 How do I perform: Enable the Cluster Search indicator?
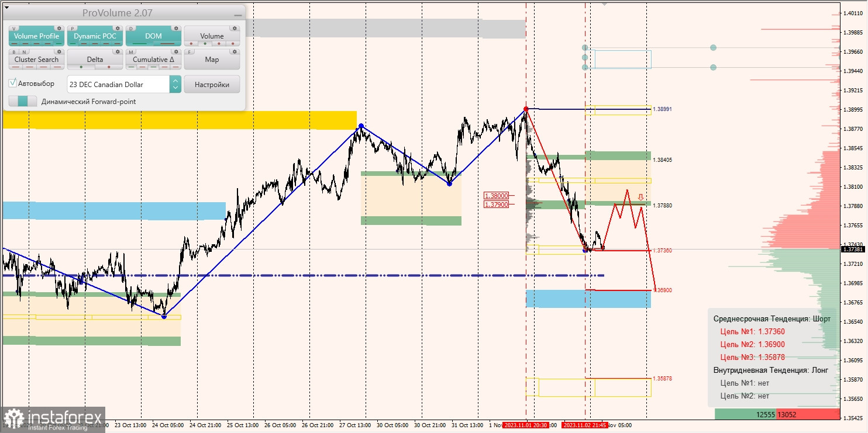(36, 60)
